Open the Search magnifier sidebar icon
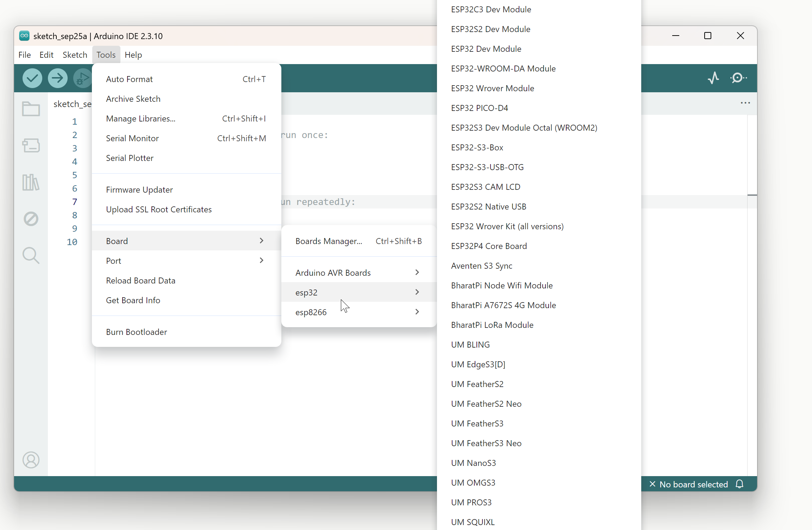The image size is (812, 530). [x=31, y=255]
